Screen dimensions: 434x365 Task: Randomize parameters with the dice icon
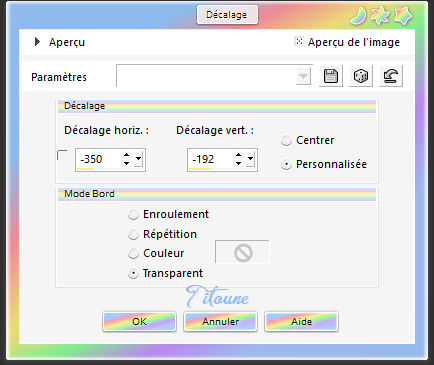[361, 76]
